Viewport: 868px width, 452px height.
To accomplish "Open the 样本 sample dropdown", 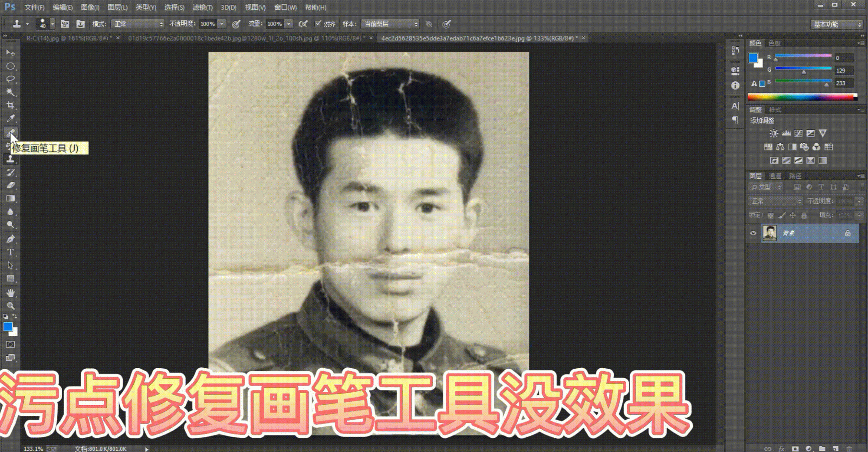I will [x=390, y=24].
